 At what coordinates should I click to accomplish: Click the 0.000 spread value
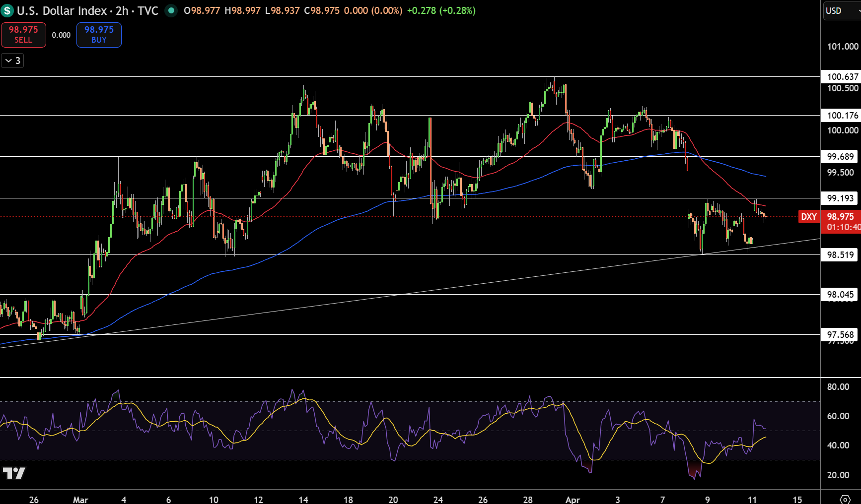pos(61,35)
